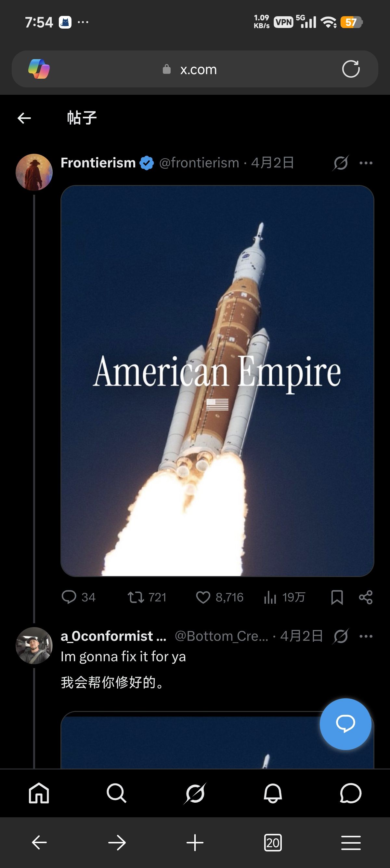Open the @frontierism profile link

coord(199,163)
